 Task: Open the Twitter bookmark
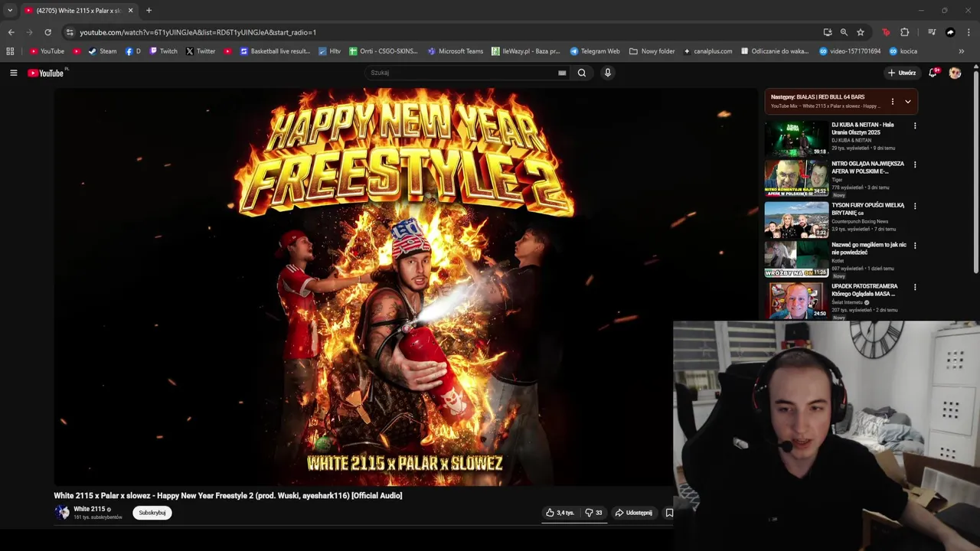click(201, 51)
